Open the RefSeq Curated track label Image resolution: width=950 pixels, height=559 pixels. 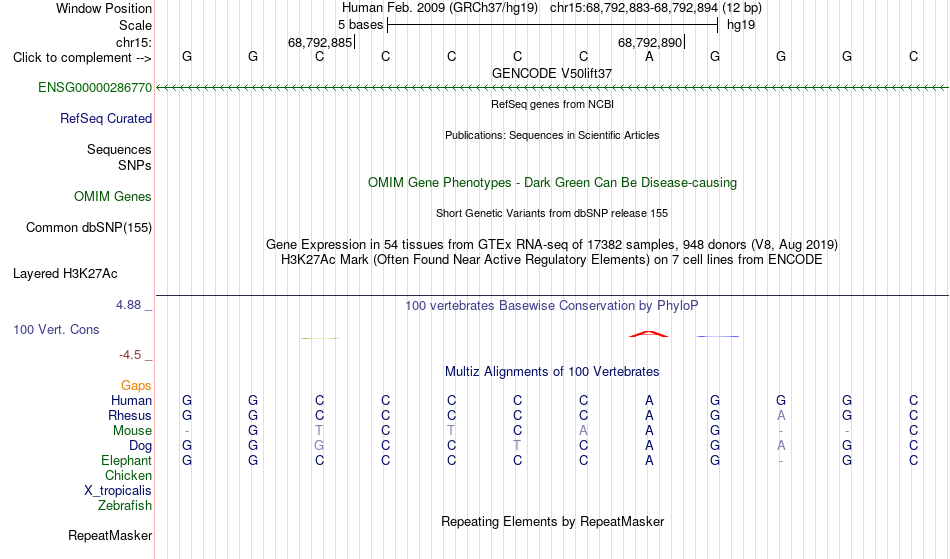(x=105, y=119)
